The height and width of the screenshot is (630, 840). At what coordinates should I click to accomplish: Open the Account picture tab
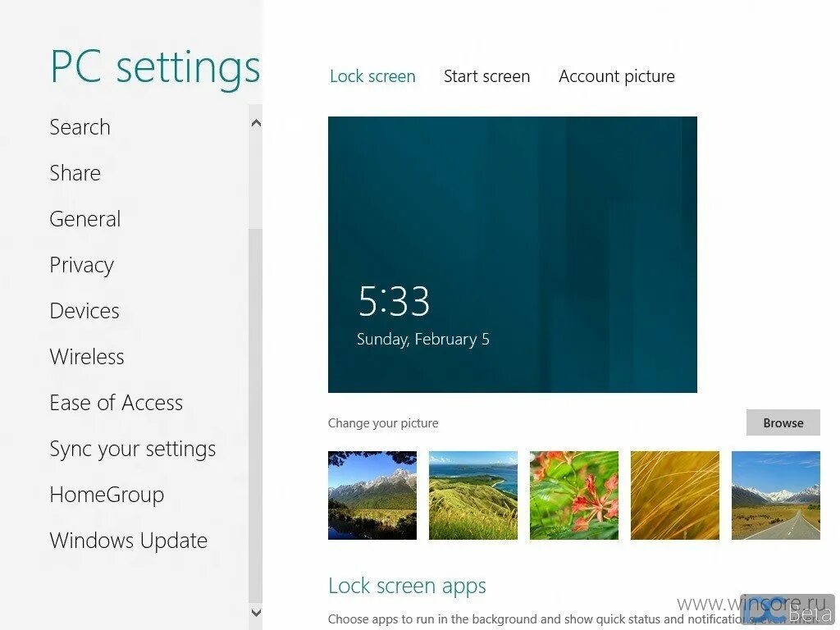tap(617, 76)
